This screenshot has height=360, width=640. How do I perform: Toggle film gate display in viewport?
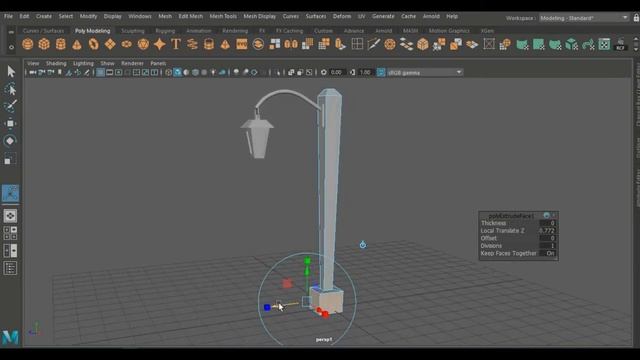coord(109,72)
